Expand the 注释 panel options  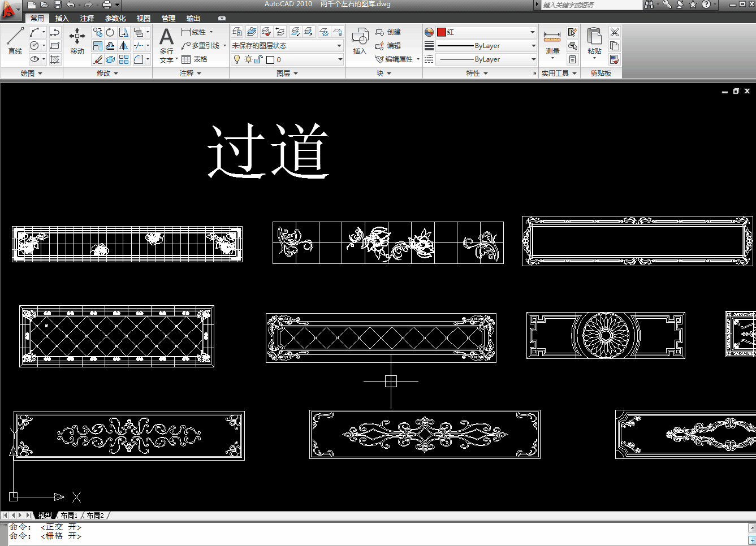click(191, 73)
